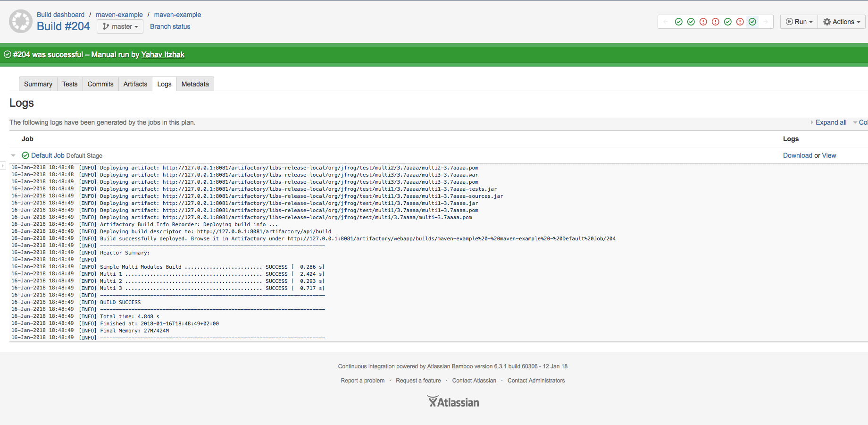The height and width of the screenshot is (425, 868).
Task: Open the Run dropdown
Action: click(x=799, y=22)
